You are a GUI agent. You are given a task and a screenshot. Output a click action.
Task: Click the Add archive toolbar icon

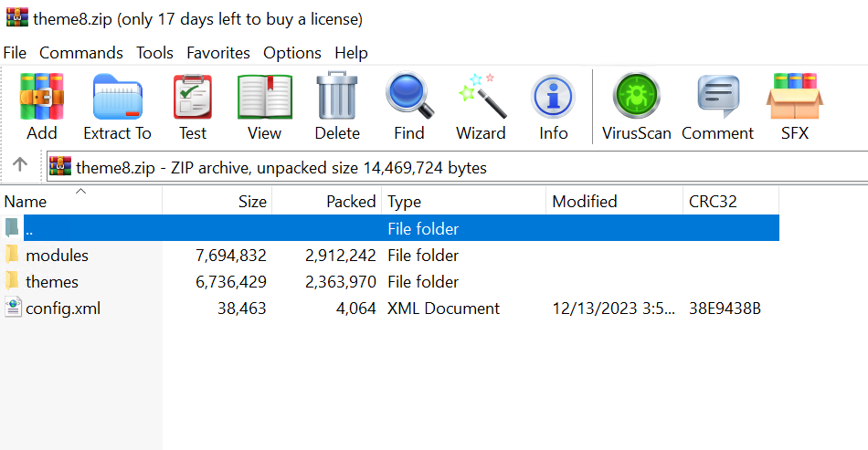click(41, 106)
